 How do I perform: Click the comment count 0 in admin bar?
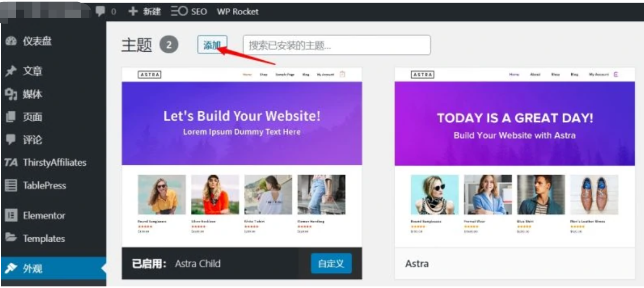click(x=113, y=12)
